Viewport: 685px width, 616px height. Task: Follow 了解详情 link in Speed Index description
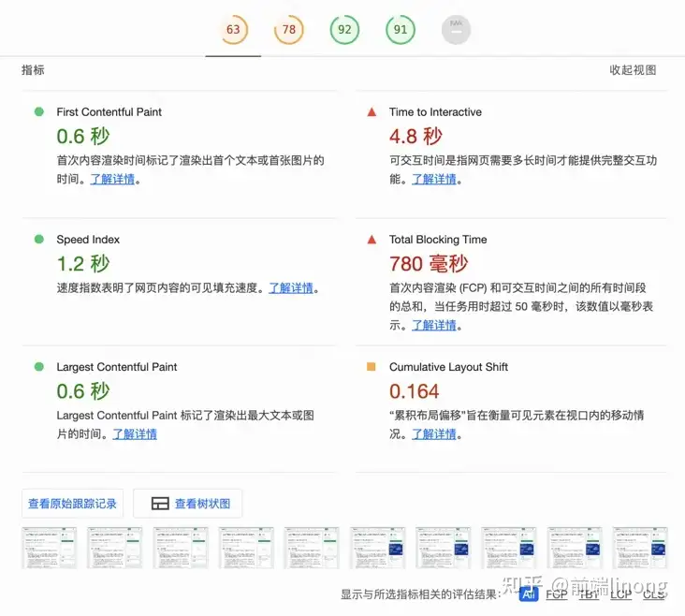(x=291, y=288)
